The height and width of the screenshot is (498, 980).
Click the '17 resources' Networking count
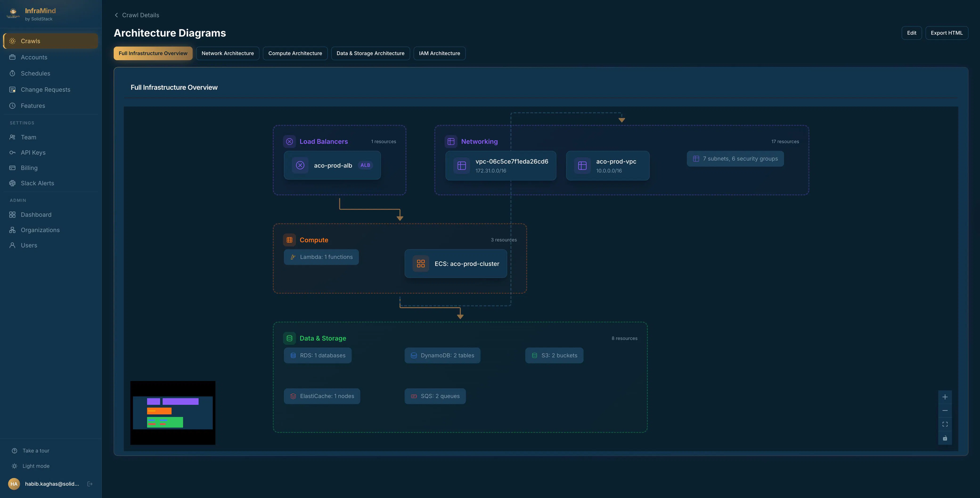coord(785,141)
